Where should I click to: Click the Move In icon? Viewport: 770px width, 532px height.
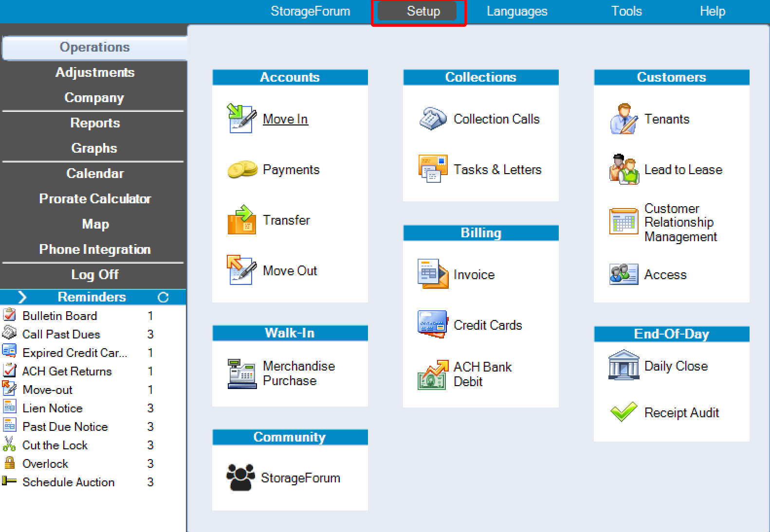[x=242, y=119]
